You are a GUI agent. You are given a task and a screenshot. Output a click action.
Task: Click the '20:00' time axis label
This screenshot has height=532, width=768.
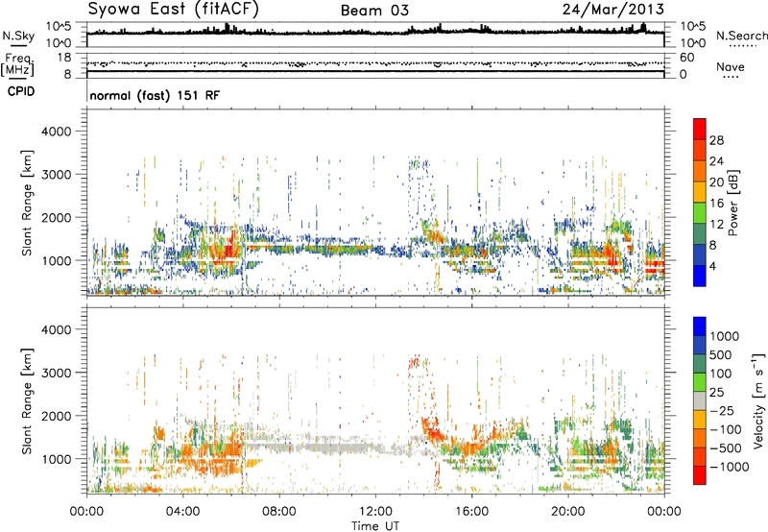click(x=568, y=512)
